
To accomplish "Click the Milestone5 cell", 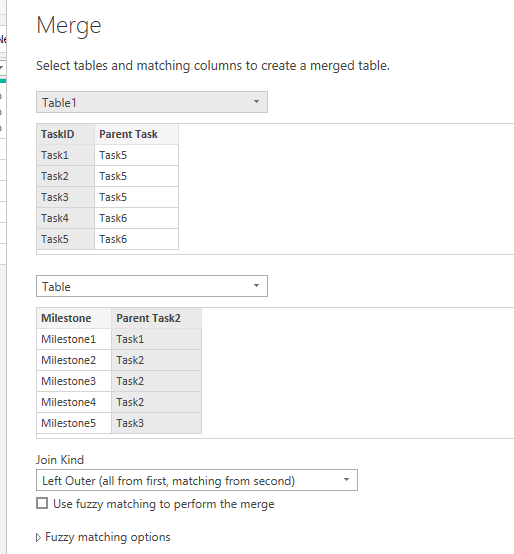I will coord(74,423).
